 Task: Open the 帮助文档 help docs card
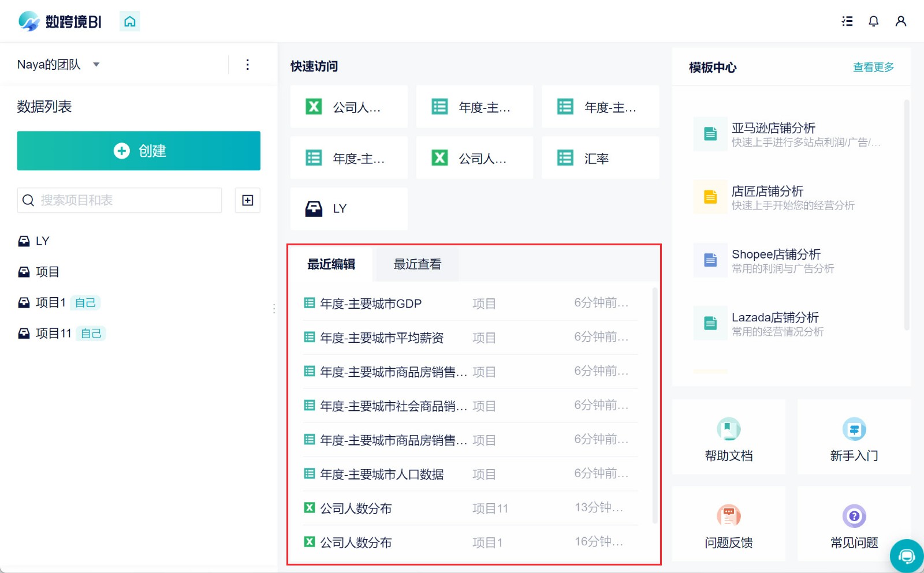pyautogui.click(x=729, y=437)
